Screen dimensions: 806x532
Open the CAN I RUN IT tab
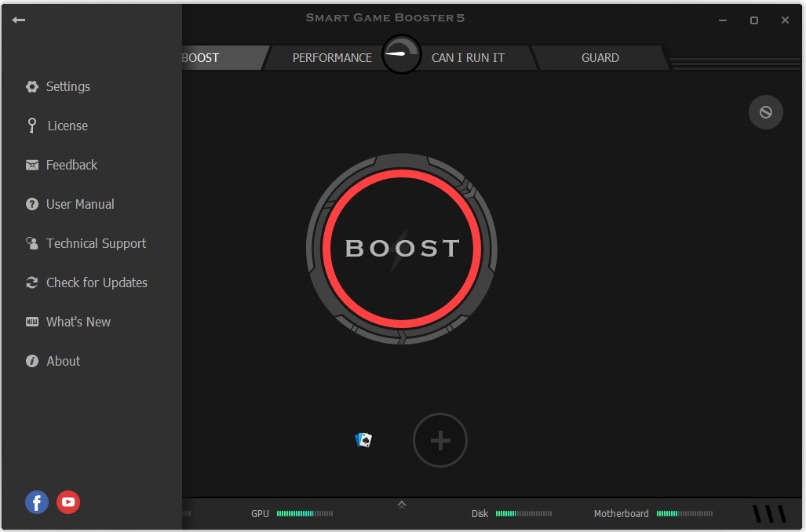[468, 57]
